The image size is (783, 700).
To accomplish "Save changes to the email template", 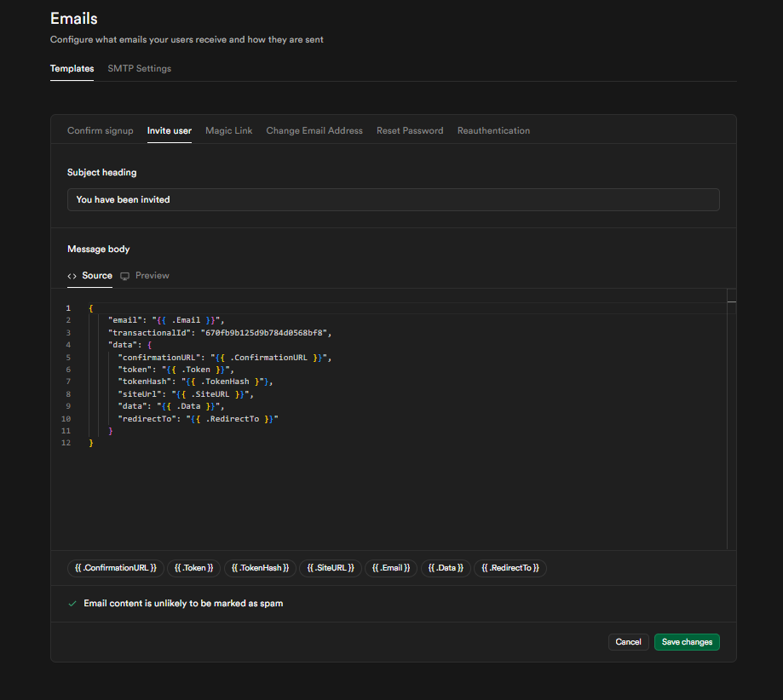I will [x=687, y=641].
